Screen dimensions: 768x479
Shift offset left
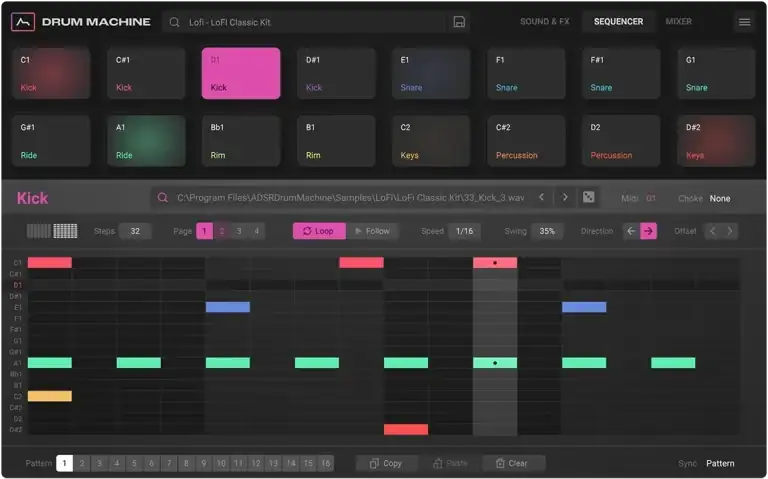click(713, 231)
